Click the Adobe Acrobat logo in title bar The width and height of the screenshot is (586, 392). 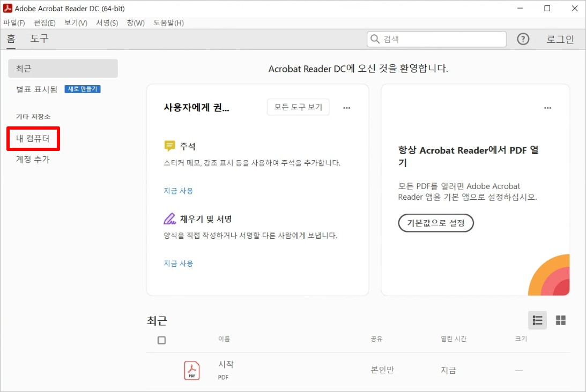coord(8,8)
